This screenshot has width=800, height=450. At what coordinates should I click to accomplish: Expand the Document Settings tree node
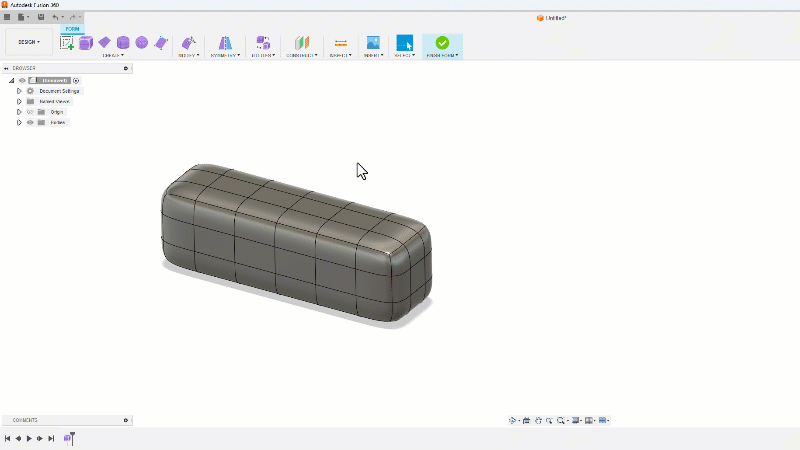(19, 91)
